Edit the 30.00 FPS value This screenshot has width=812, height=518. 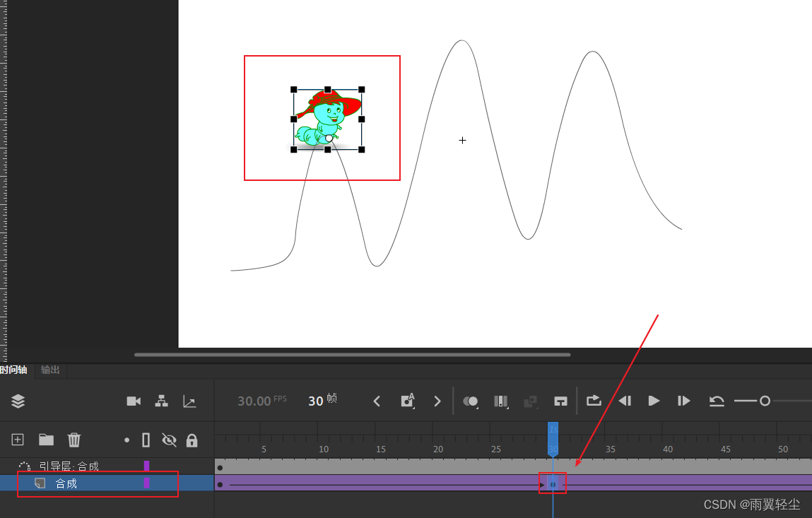coord(254,401)
